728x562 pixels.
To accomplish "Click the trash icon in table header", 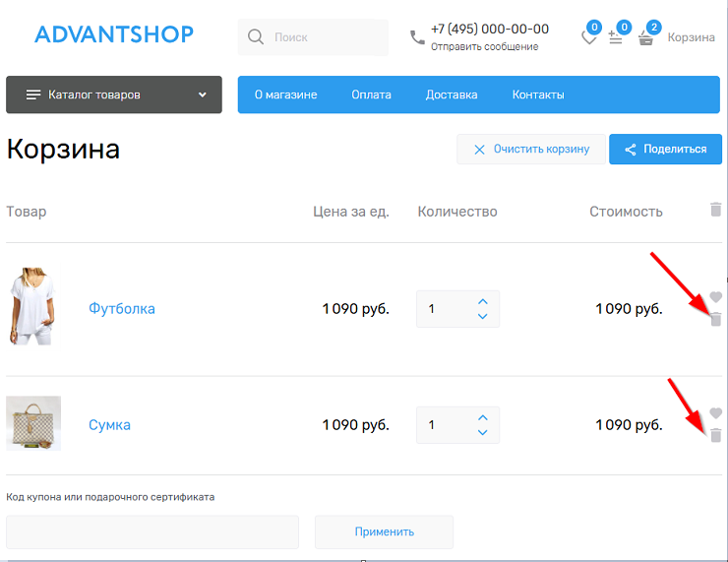I will 715,210.
